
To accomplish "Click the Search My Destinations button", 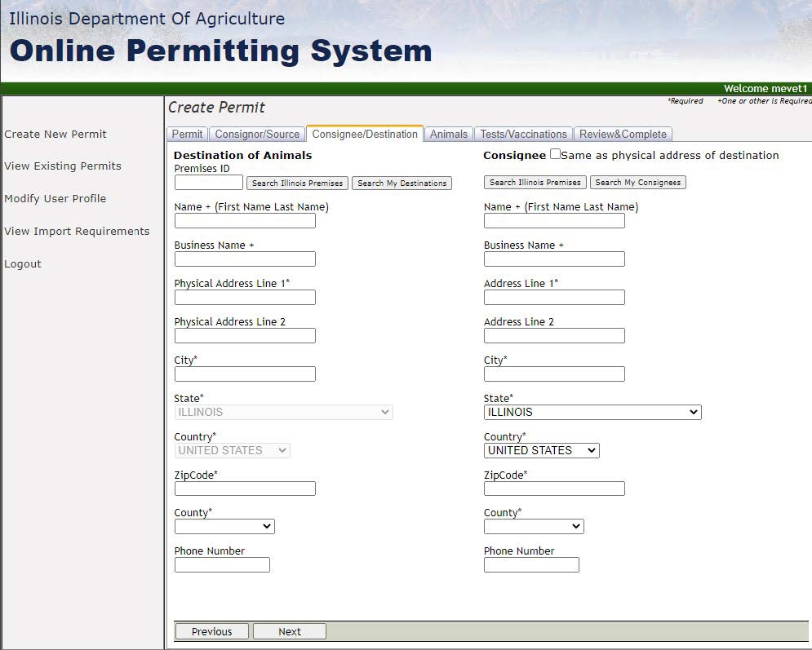I will pos(402,184).
